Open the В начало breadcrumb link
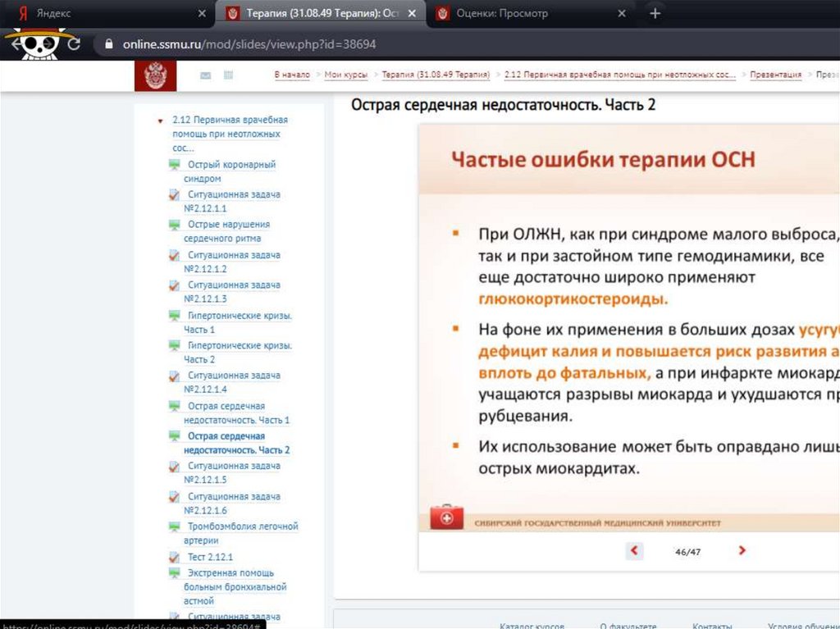The image size is (840, 629). [x=292, y=75]
